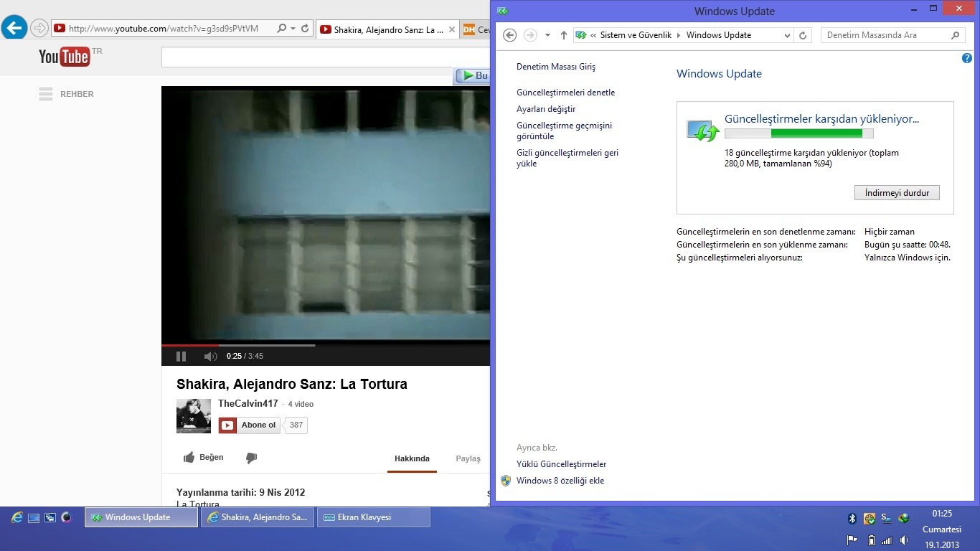
Task: Open Yüklü Güncelleştirmeler link
Action: pos(561,464)
